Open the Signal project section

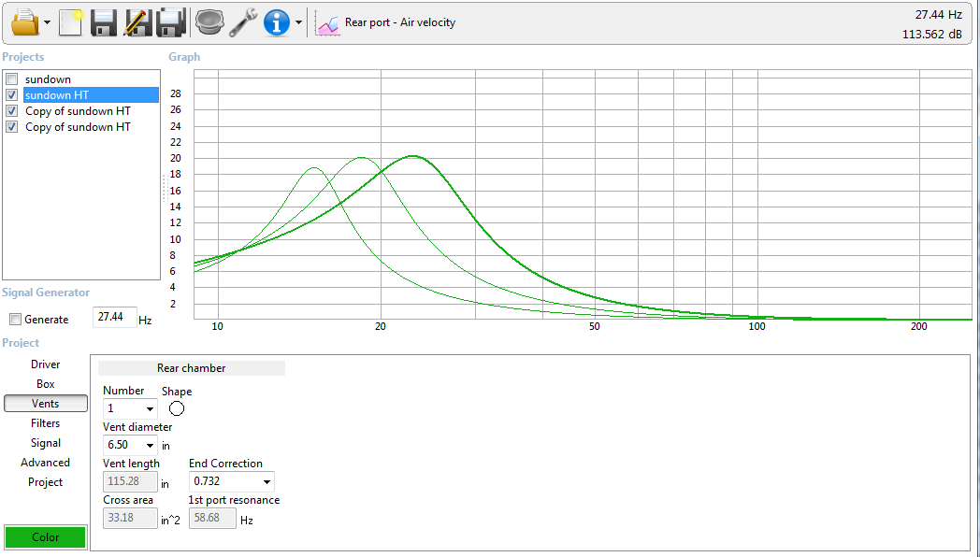46,443
